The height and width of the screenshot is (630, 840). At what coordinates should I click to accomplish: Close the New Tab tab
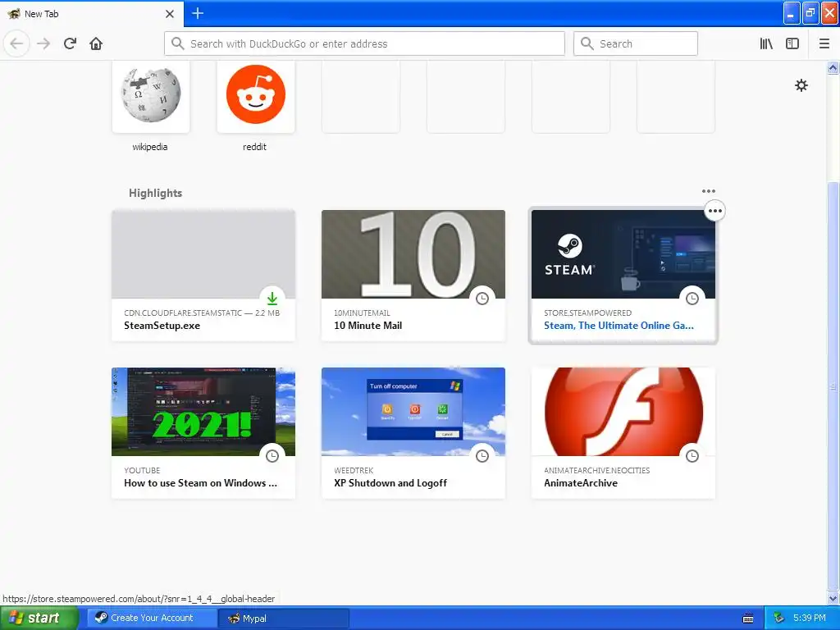point(170,14)
